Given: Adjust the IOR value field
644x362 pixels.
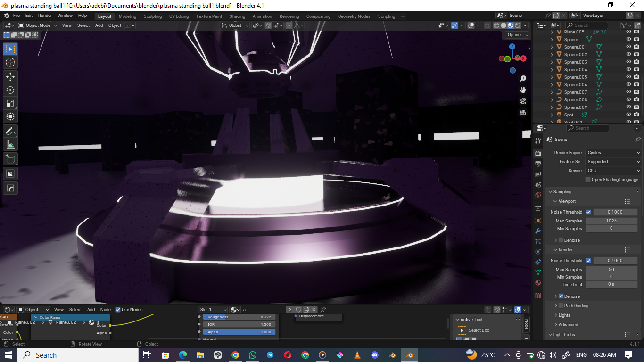Looking at the screenshot, I should pos(238,324).
